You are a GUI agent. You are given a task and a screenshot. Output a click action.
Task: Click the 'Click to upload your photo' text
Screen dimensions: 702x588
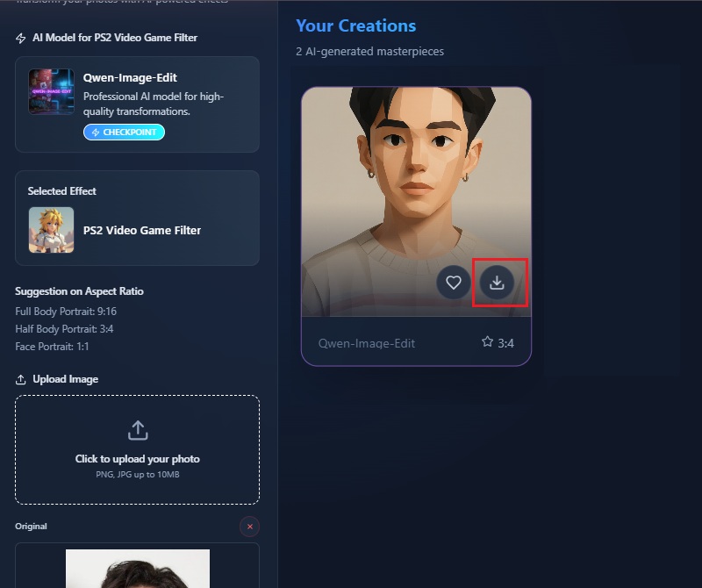138,459
